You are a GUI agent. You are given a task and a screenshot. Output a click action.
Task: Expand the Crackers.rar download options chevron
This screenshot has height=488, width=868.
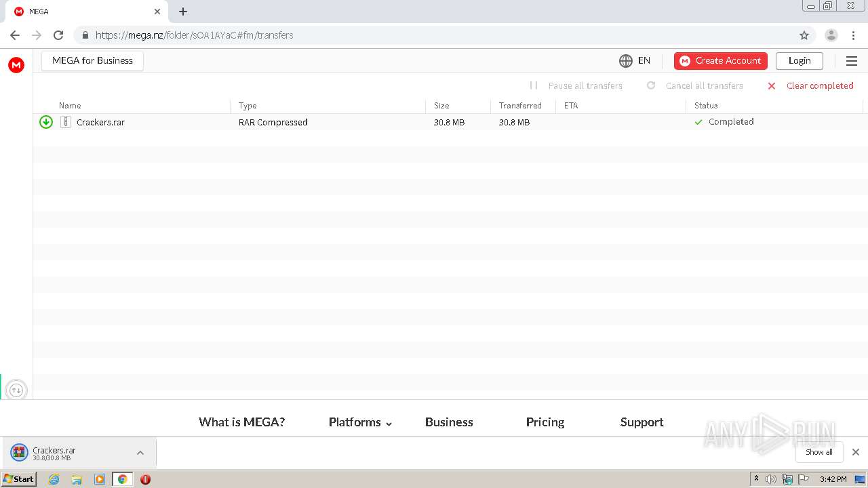(x=140, y=453)
